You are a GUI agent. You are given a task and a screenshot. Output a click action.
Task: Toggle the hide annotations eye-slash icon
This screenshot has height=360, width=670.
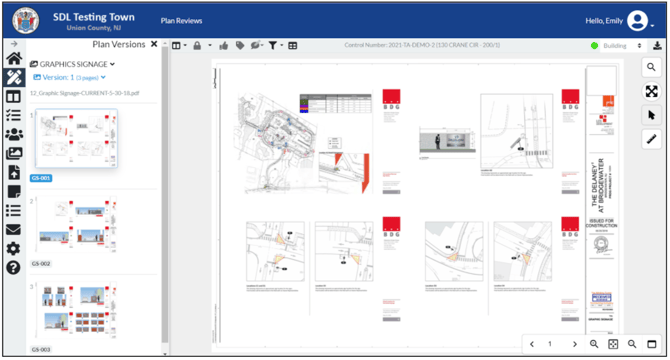click(256, 45)
